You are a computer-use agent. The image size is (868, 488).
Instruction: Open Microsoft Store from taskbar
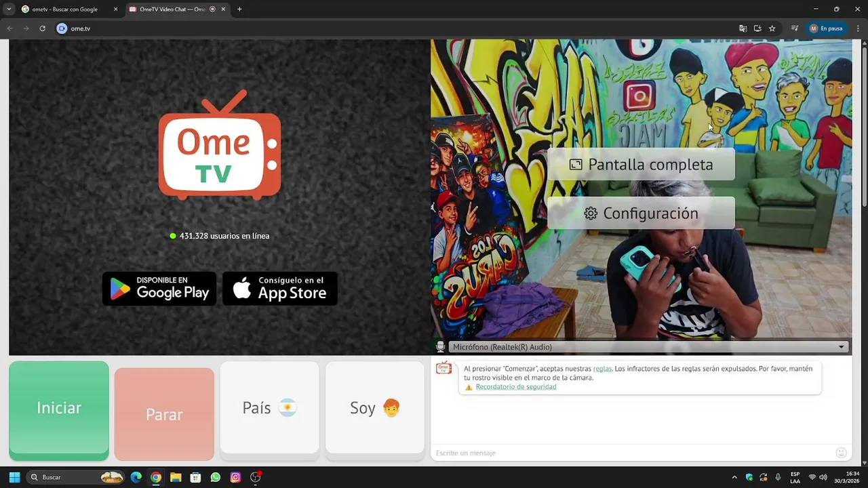pyautogui.click(x=195, y=477)
